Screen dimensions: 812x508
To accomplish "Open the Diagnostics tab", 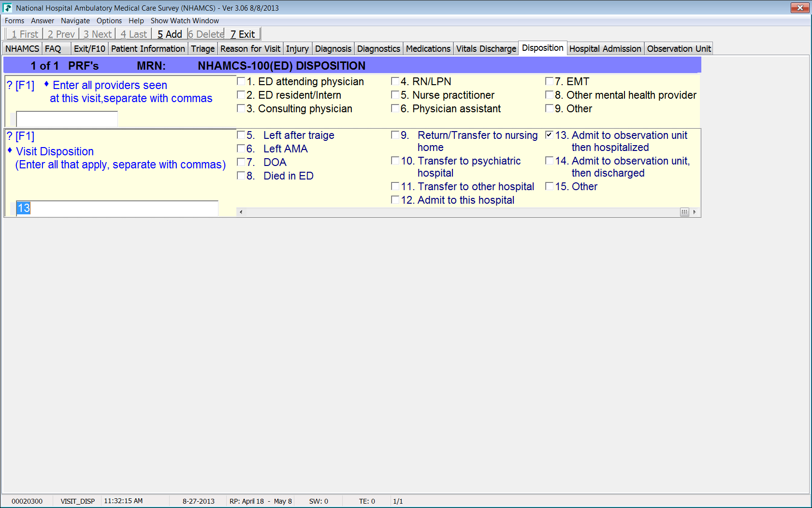I will (378, 48).
